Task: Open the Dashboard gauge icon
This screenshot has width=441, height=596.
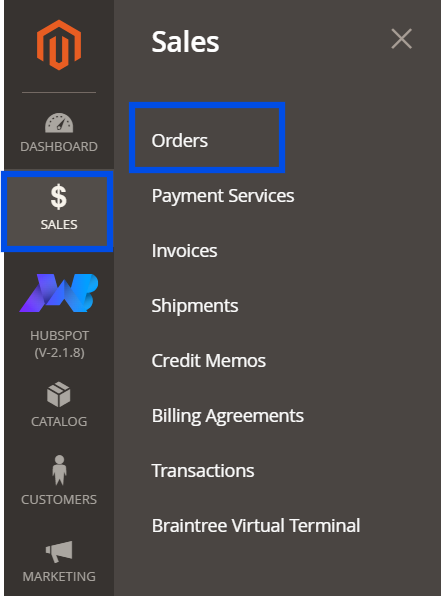Action: [59, 123]
